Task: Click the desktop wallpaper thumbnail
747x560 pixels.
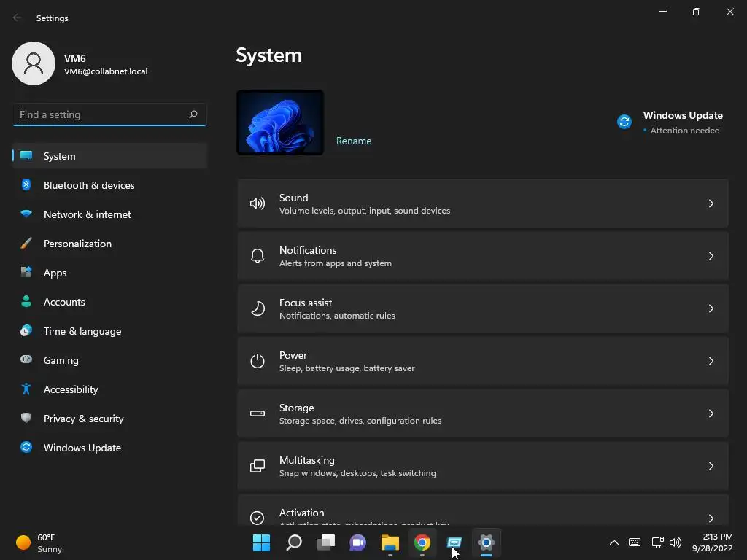Action: (x=280, y=122)
